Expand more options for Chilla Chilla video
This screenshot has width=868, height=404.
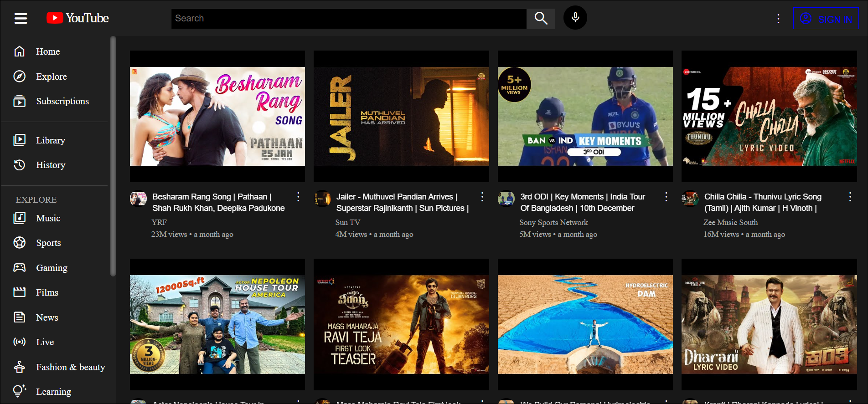coord(850,197)
